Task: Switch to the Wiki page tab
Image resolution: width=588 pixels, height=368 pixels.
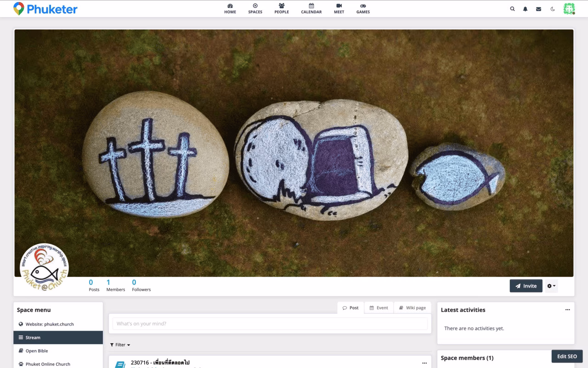Action: coord(413,308)
